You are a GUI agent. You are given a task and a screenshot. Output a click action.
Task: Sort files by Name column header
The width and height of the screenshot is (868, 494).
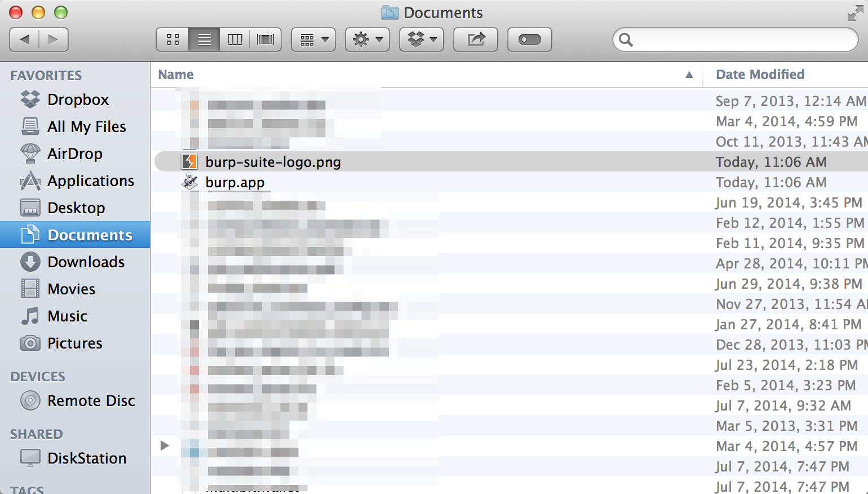tap(176, 75)
